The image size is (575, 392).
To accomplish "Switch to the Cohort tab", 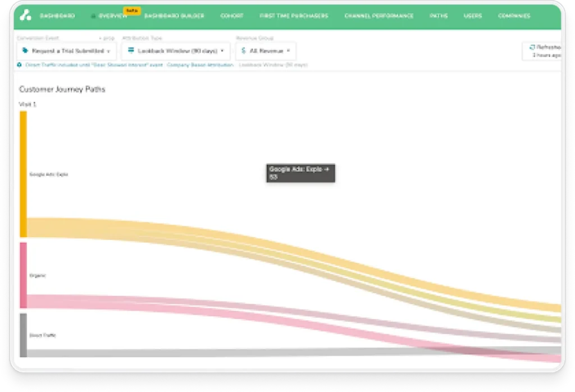I will click(x=231, y=16).
